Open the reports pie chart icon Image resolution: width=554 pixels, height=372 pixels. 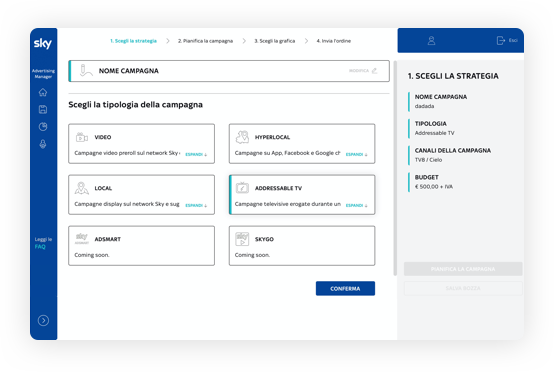click(43, 126)
